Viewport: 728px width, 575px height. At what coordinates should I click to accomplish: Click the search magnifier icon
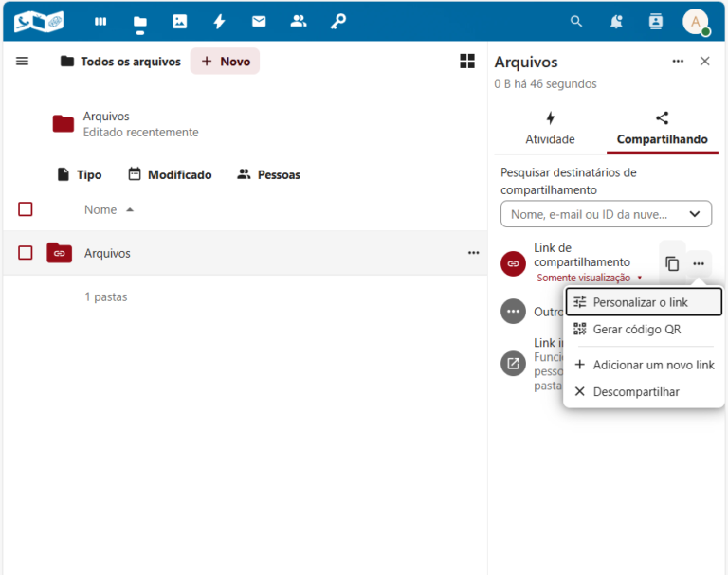576,21
